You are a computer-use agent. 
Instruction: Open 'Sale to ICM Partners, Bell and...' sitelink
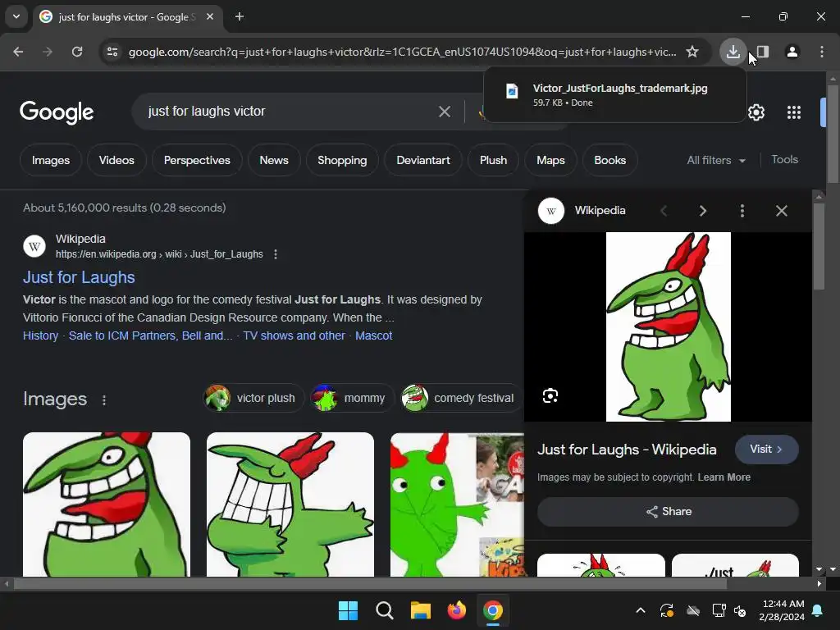(x=151, y=336)
